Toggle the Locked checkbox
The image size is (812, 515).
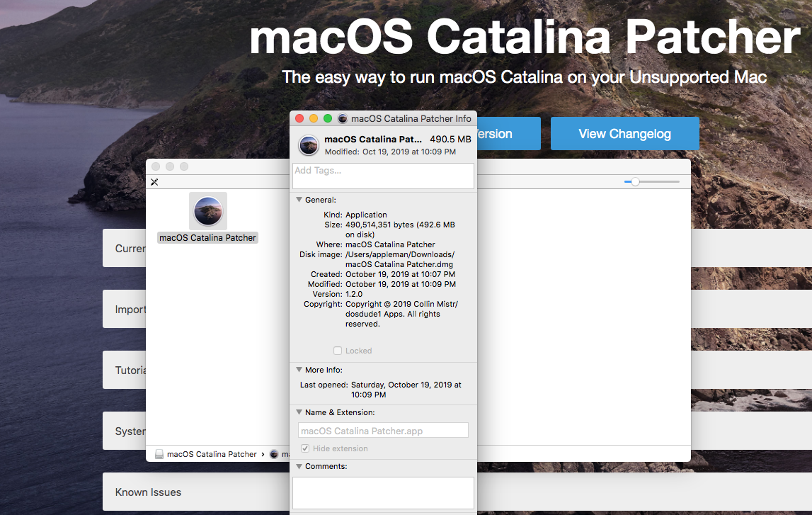point(338,351)
